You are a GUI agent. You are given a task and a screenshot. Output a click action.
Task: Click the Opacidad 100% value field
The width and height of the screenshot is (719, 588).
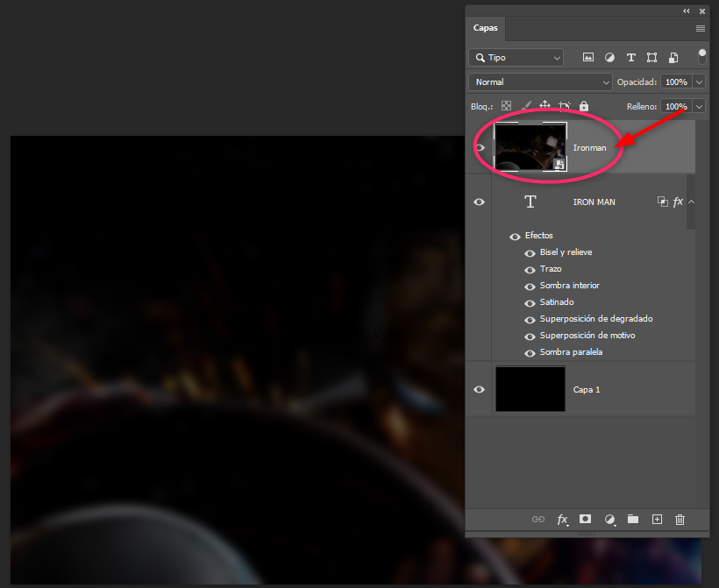pyautogui.click(x=676, y=82)
